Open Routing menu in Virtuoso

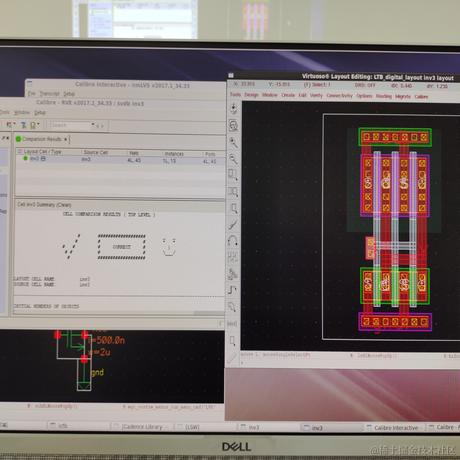coord(384,96)
